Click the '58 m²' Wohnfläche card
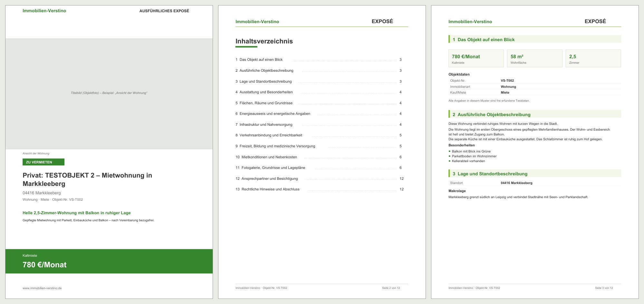This screenshot has width=644, height=304. click(x=534, y=58)
